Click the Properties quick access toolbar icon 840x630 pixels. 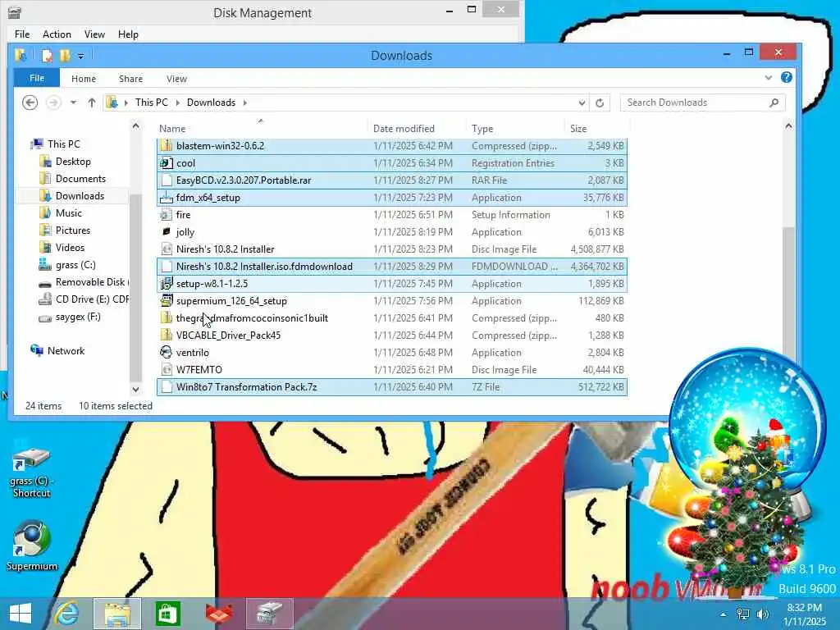[47, 55]
